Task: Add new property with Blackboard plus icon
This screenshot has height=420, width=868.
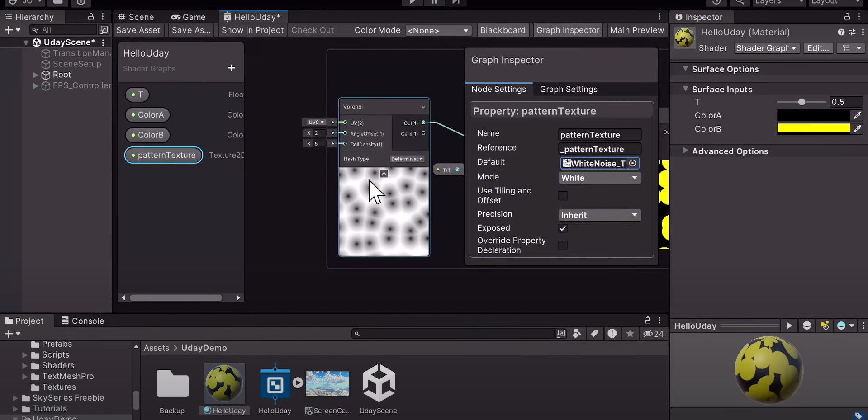Action: point(232,68)
